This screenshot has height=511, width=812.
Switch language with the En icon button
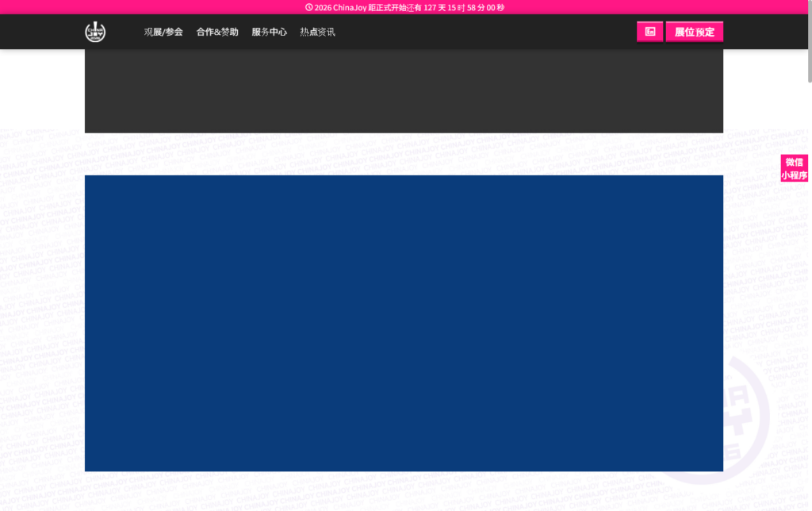pyautogui.click(x=649, y=32)
